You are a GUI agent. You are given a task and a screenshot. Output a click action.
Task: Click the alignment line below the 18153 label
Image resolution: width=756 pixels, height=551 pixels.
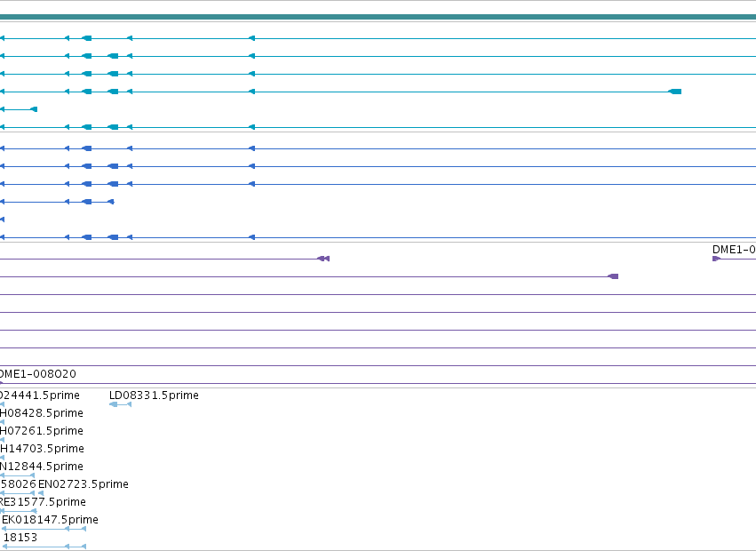click(x=44, y=547)
